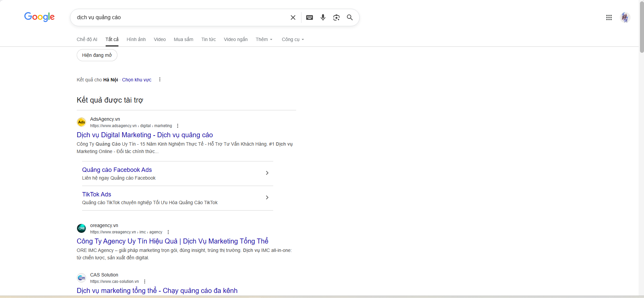This screenshot has height=298, width=644.
Task: Expand the Thêm dropdown
Action: (264, 39)
